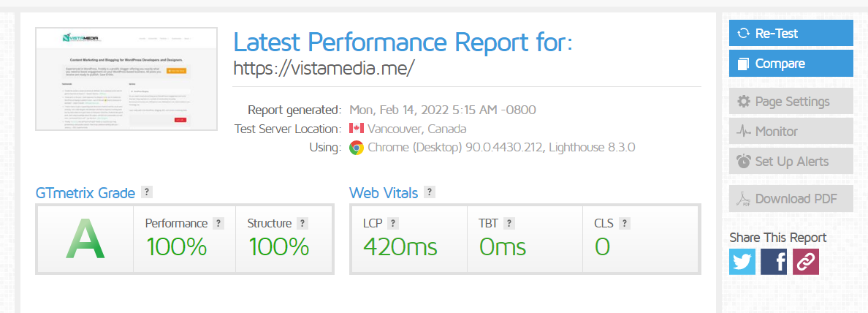
Task: Open the vistamedia.me URL link
Action: 324,68
